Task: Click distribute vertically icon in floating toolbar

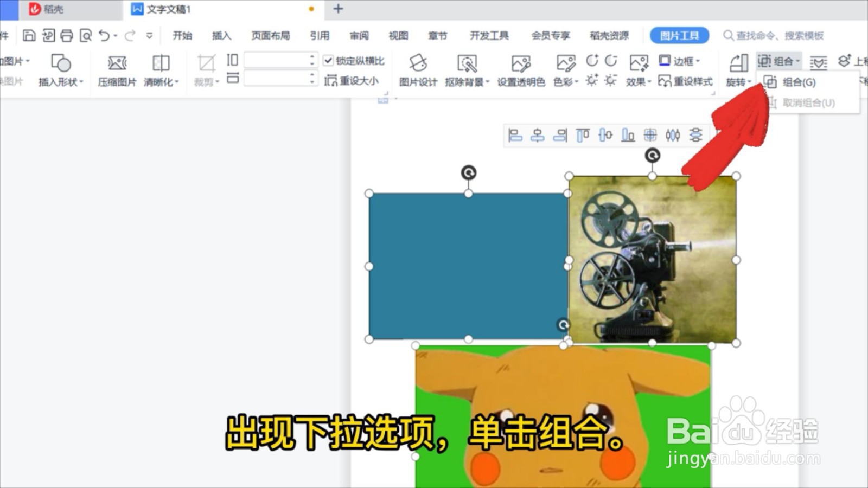Action: pyautogui.click(x=695, y=135)
